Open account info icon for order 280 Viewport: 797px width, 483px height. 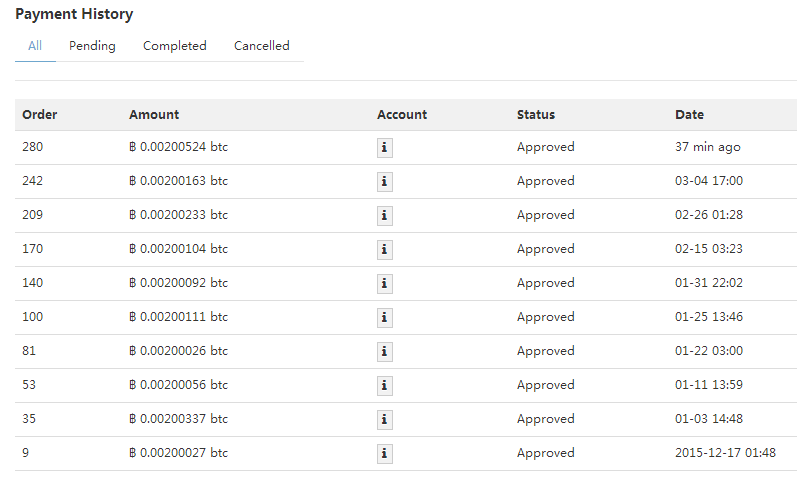tap(385, 147)
